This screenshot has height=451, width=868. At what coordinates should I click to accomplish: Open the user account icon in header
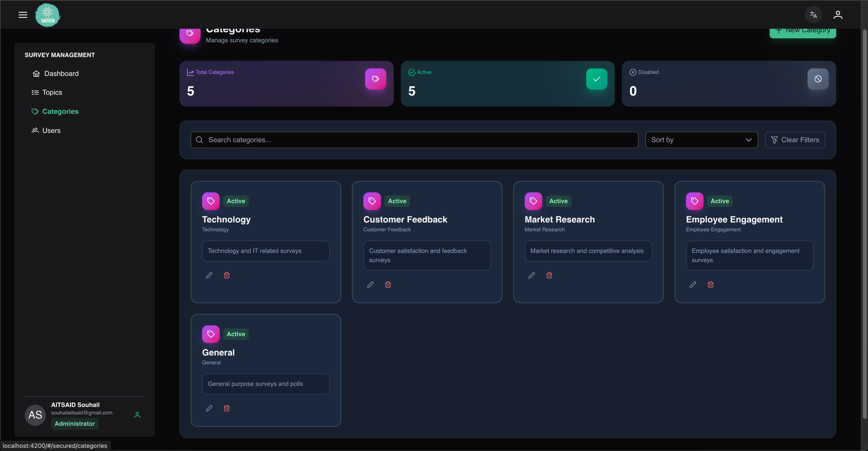(x=838, y=15)
